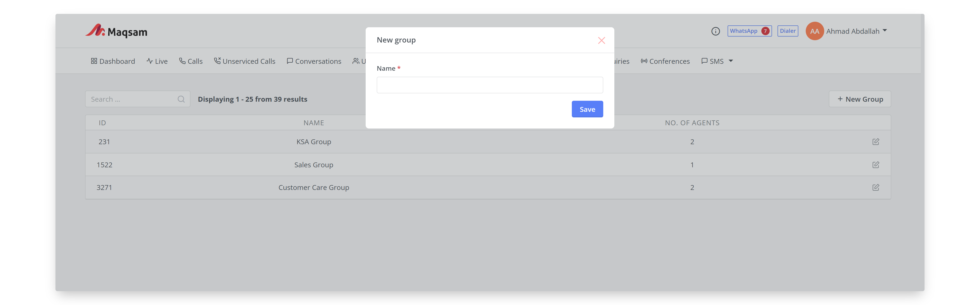This screenshot has height=305, width=980.
Task: Edit the Customer Care Group row
Action: pyautogui.click(x=875, y=187)
